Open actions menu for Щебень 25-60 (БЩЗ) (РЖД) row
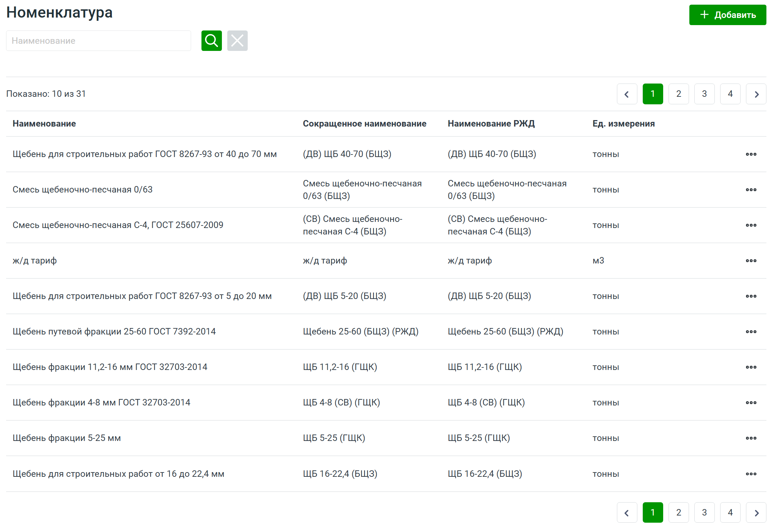The height and width of the screenshot is (532, 770). point(751,332)
